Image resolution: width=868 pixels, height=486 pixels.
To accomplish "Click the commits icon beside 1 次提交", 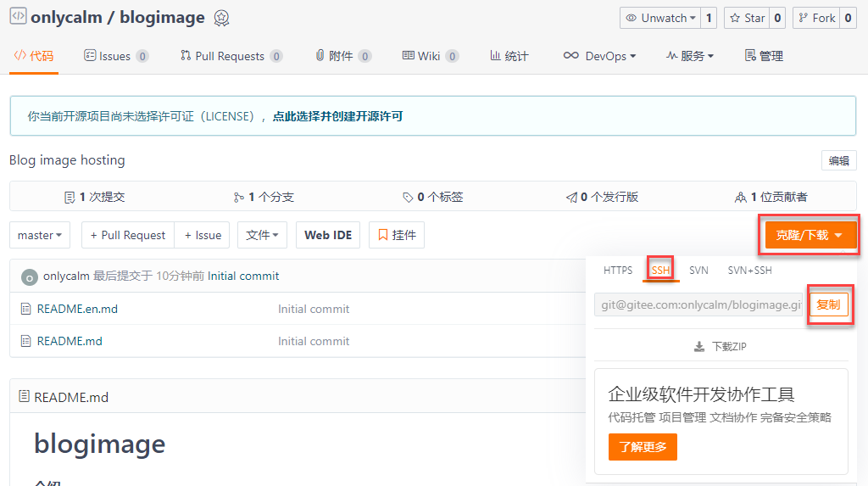I will (x=70, y=198).
